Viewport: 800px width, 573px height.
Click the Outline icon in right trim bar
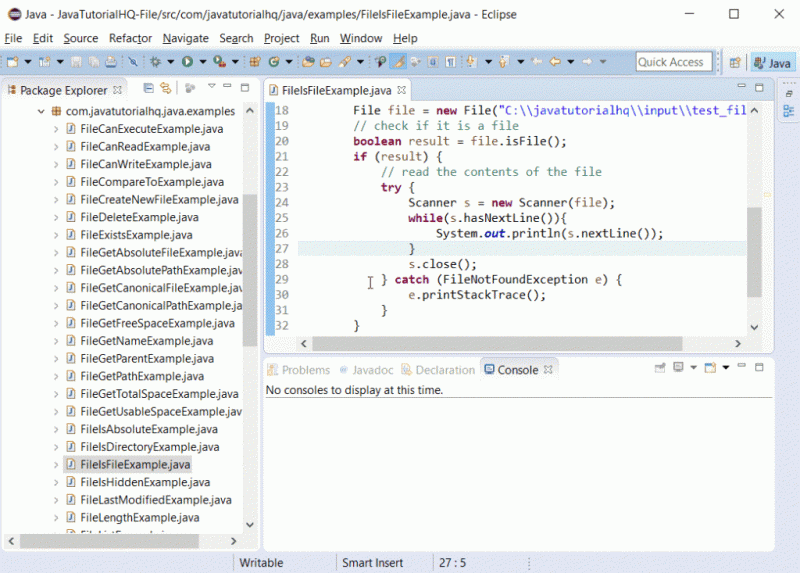click(789, 111)
